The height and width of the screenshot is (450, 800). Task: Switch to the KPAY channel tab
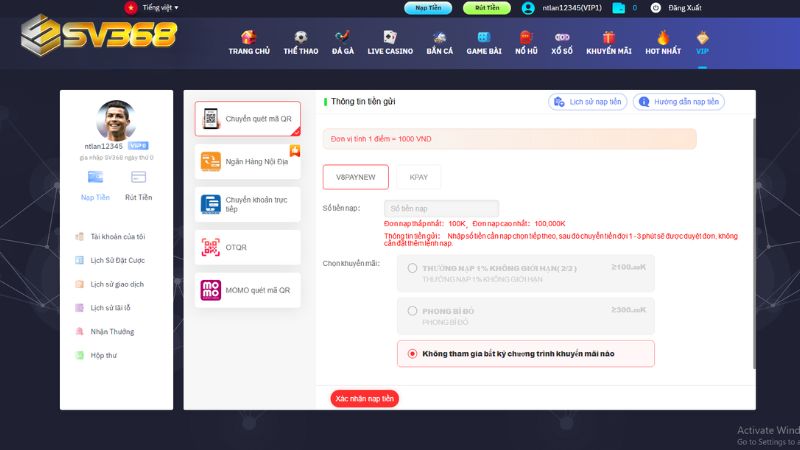[418, 177]
